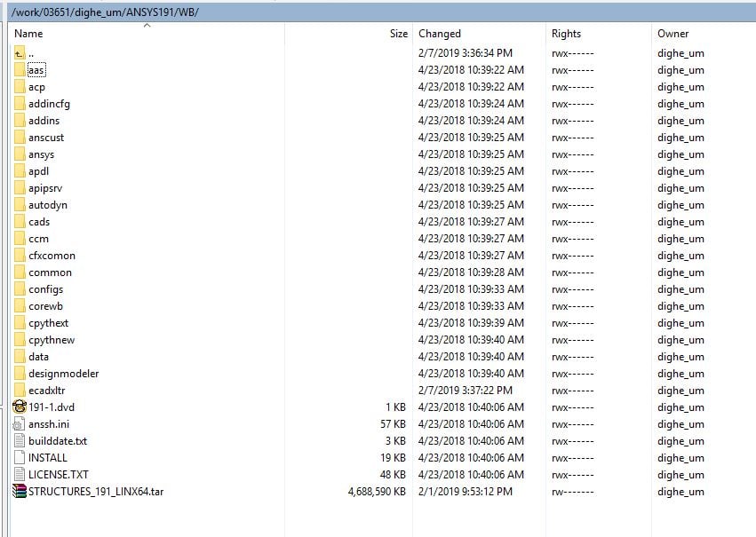Viewport: 756px width, 537px height.
Task: Click the document icon of LICENSE.TXT
Action: coord(20,474)
